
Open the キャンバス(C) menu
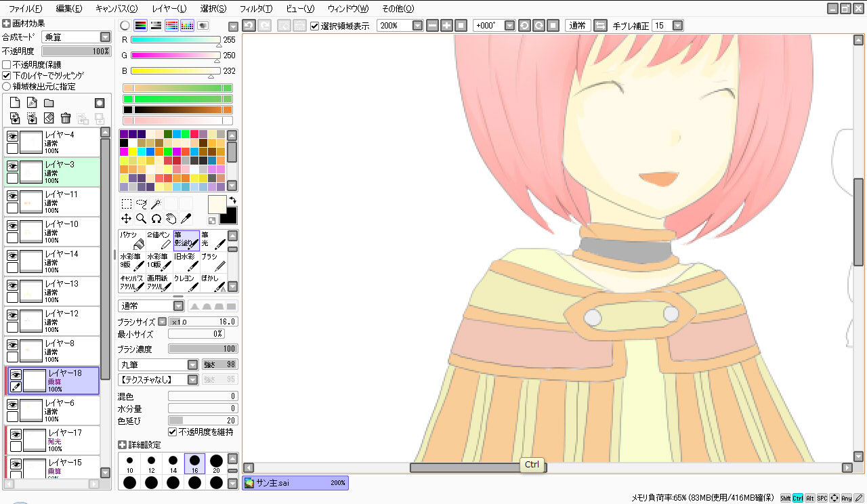117,9
